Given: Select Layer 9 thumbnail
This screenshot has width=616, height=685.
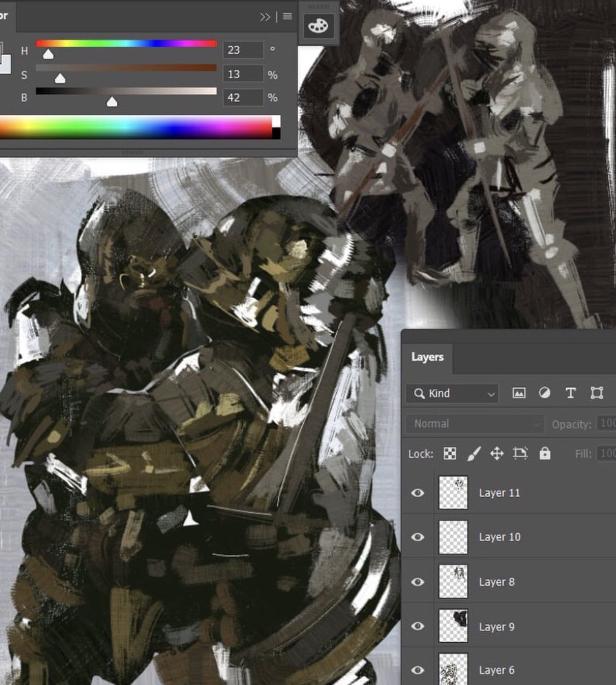Looking at the screenshot, I should click(453, 626).
